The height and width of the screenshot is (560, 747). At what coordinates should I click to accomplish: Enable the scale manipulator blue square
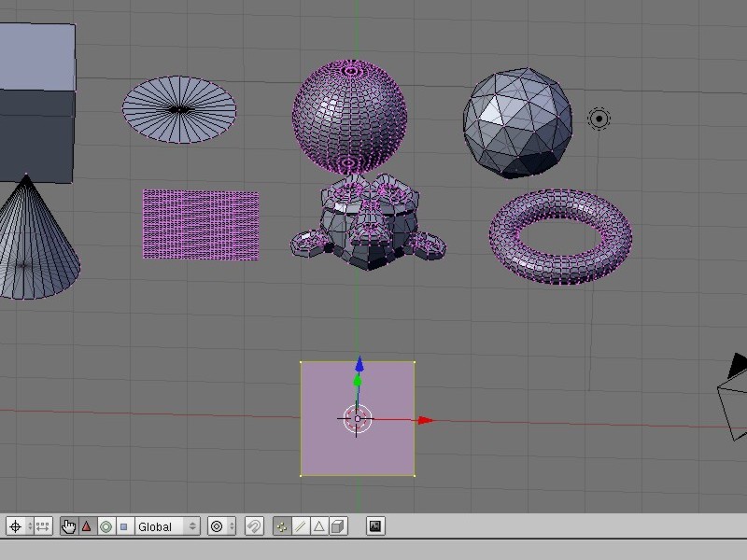click(124, 526)
